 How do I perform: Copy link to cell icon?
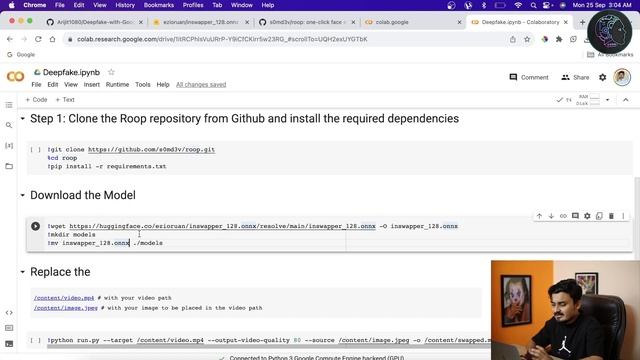(x=563, y=216)
